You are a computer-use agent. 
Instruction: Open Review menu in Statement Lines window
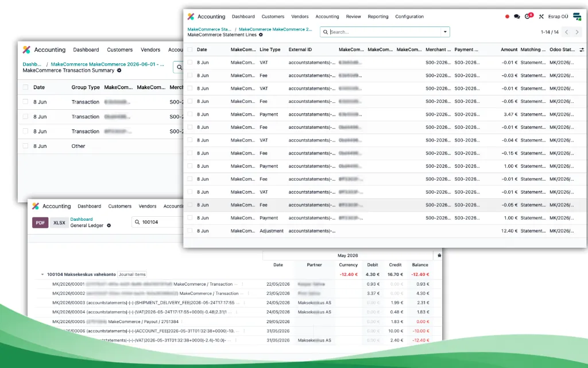point(353,17)
